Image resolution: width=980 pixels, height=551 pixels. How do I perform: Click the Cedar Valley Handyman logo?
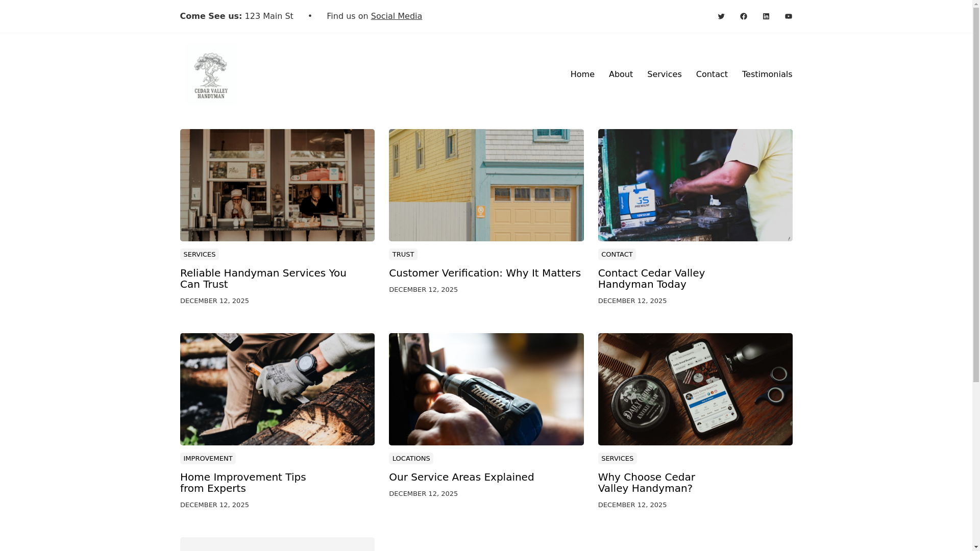click(210, 74)
